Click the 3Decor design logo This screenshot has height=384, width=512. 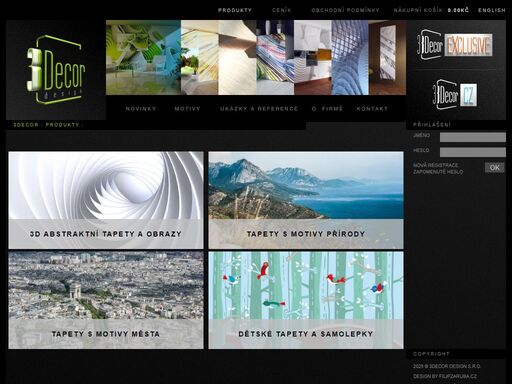56,69
